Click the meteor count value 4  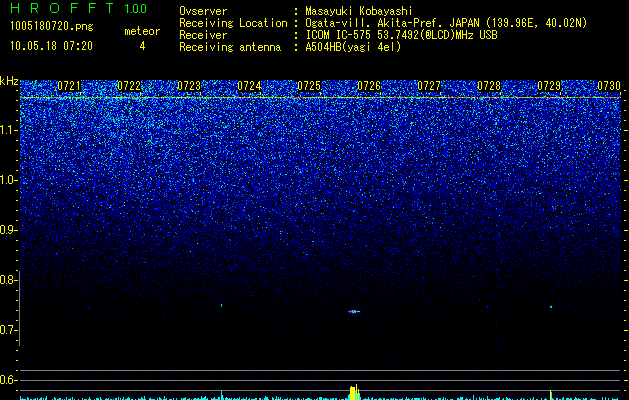(142, 46)
